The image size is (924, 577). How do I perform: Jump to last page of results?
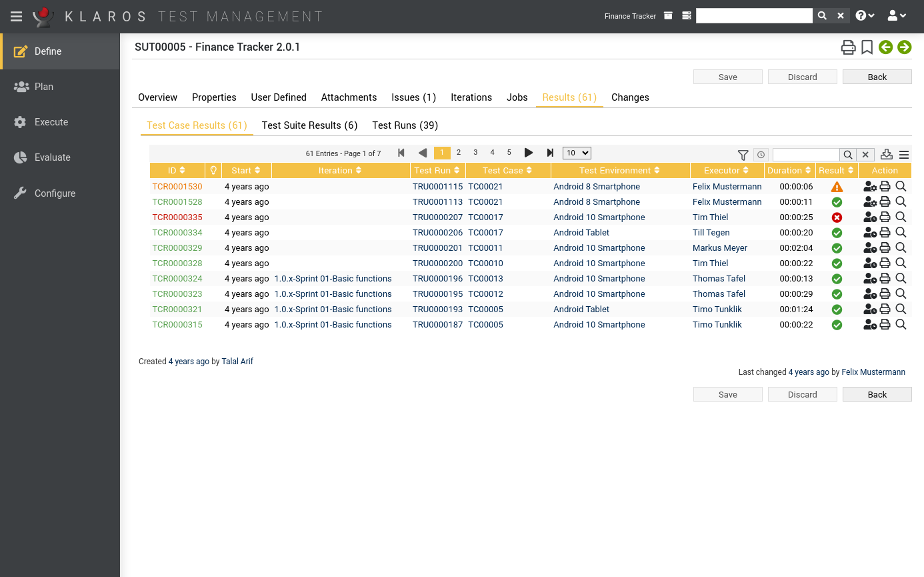550,153
